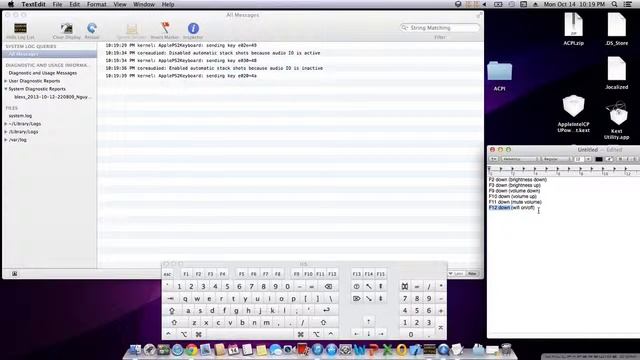Toggle the right shift key on Keyboard Viewer
This screenshot has width=640, height=360.
323,322
